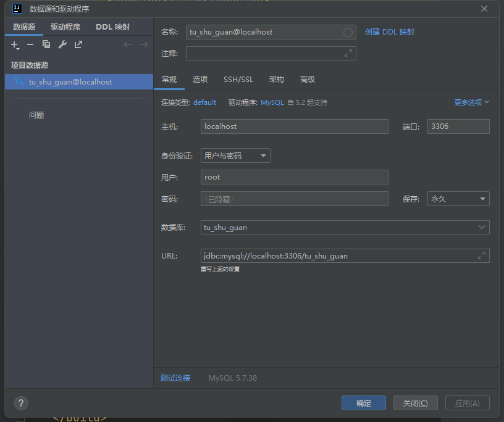Image resolution: width=504 pixels, height=422 pixels.
Task: Click the 覆写上面的设置 hint text
Action: click(x=220, y=269)
